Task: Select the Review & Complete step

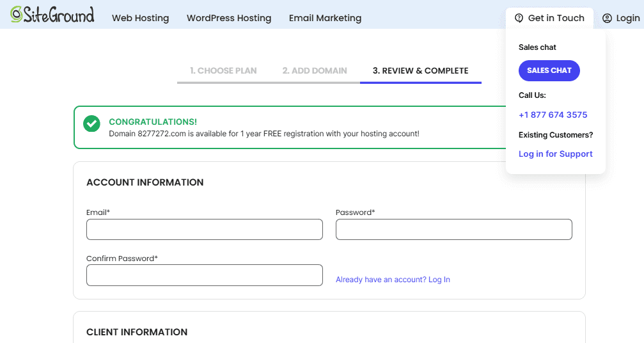Action: click(420, 70)
